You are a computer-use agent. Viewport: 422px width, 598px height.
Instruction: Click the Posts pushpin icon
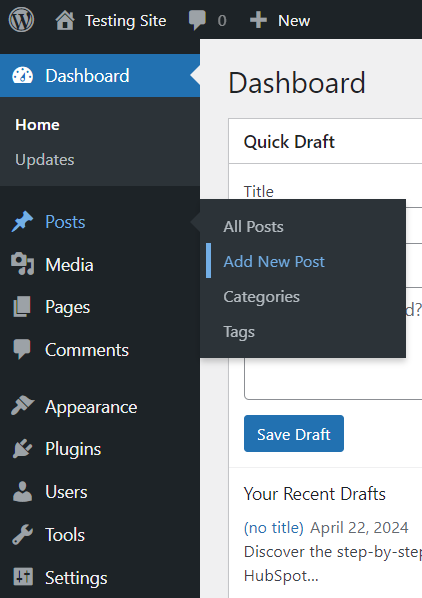pos(22,222)
